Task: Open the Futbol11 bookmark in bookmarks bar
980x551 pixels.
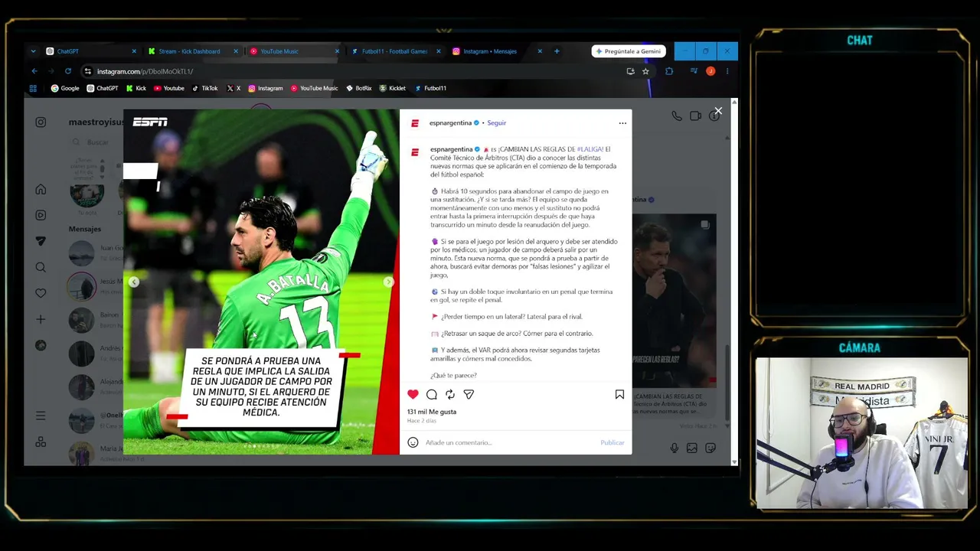Action: [430, 88]
